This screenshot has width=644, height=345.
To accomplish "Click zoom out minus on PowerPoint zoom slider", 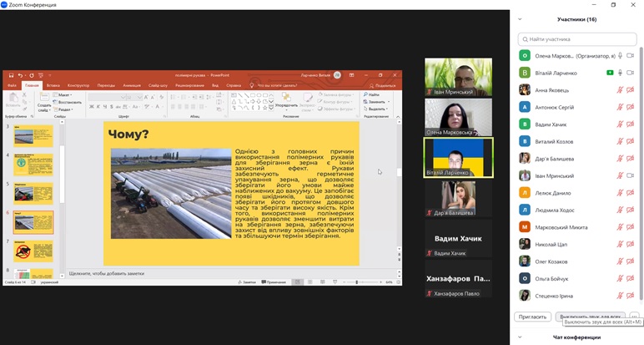I will point(345,282).
